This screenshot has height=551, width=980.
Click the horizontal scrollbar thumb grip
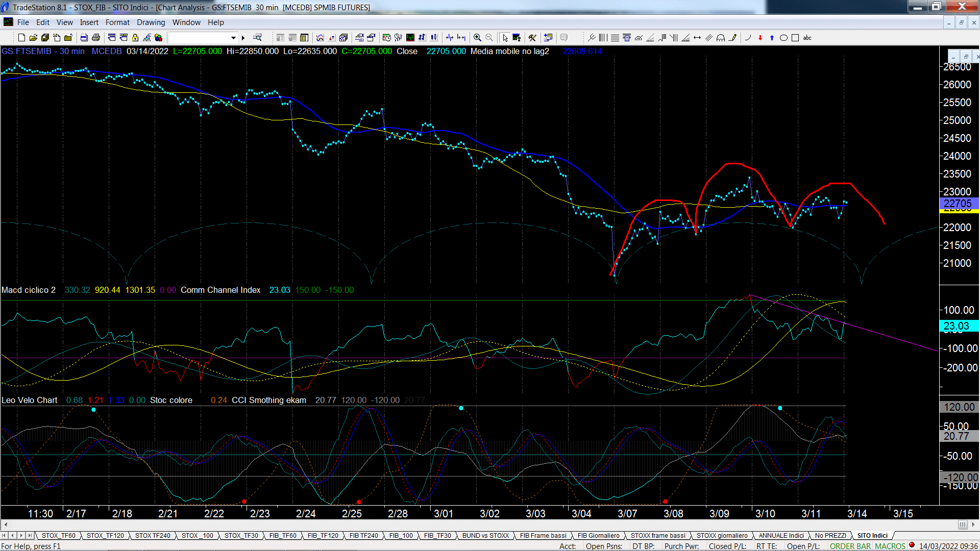[963, 524]
